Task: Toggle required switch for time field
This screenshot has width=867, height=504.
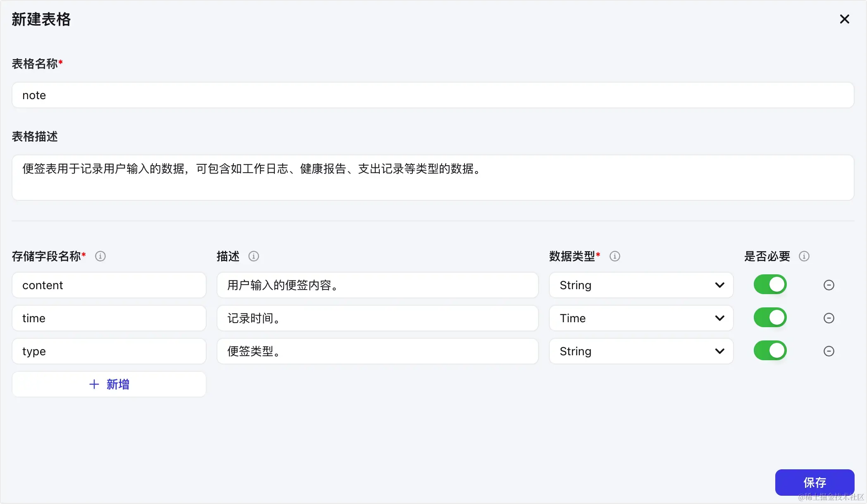Action: (x=770, y=318)
